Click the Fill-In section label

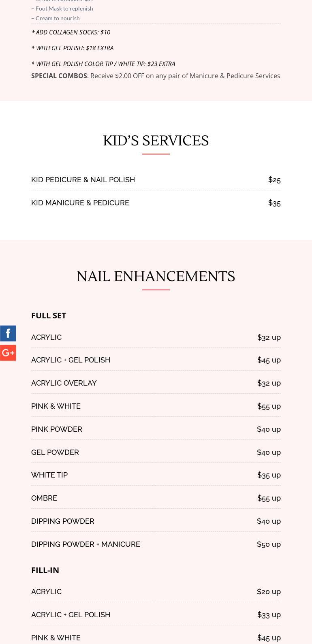(x=45, y=570)
